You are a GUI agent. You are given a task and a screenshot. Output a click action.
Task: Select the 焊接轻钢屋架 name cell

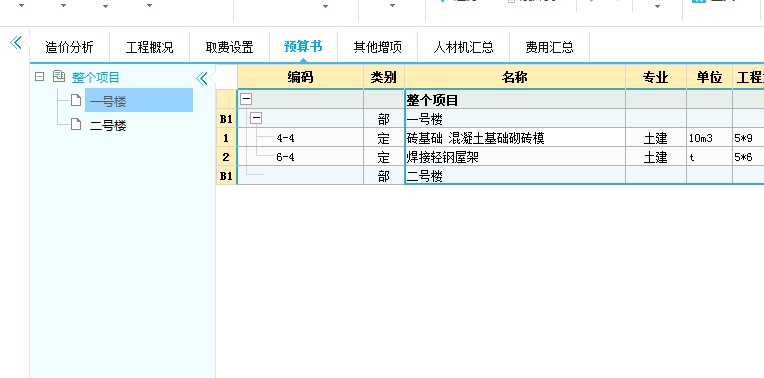click(515, 157)
